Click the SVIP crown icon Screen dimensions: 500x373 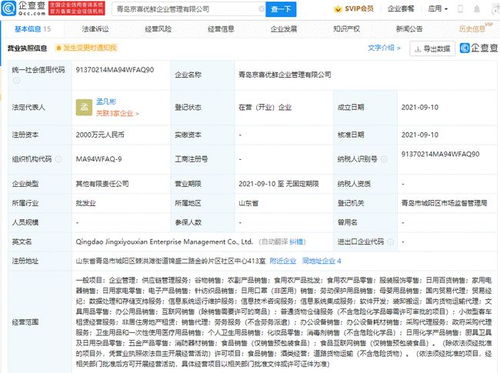[338, 9]
